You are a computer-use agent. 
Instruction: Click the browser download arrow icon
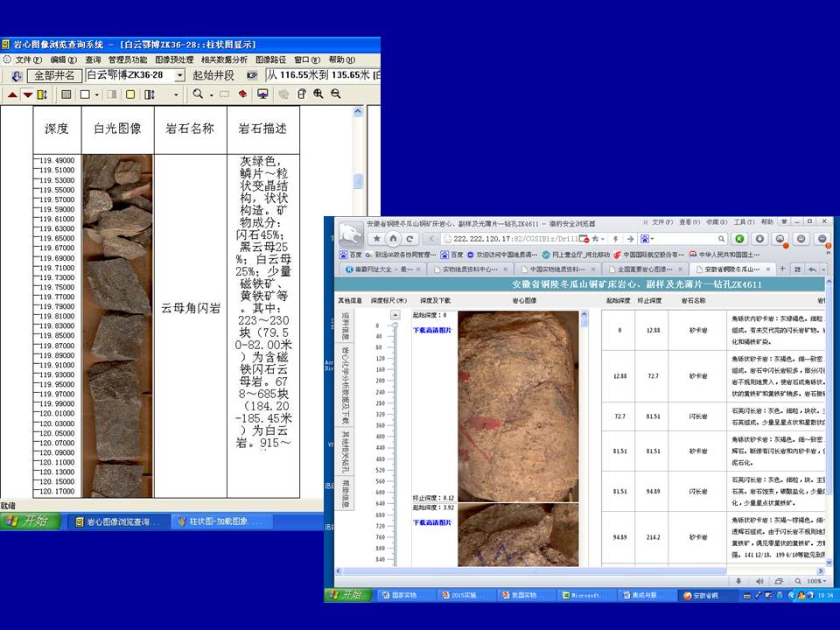(759, 238)
